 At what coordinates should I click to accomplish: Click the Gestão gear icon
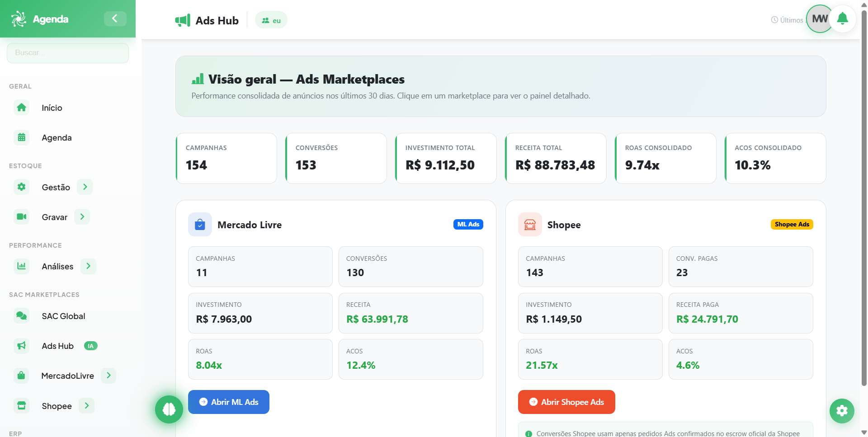[21, 187]
